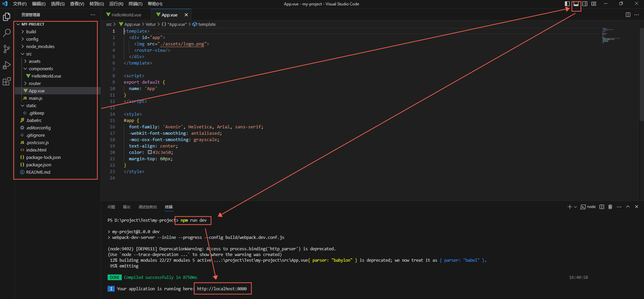Open the .babelrc file
Image resolution: width=644 pixels, height=299 pixels.
point(57,120)
